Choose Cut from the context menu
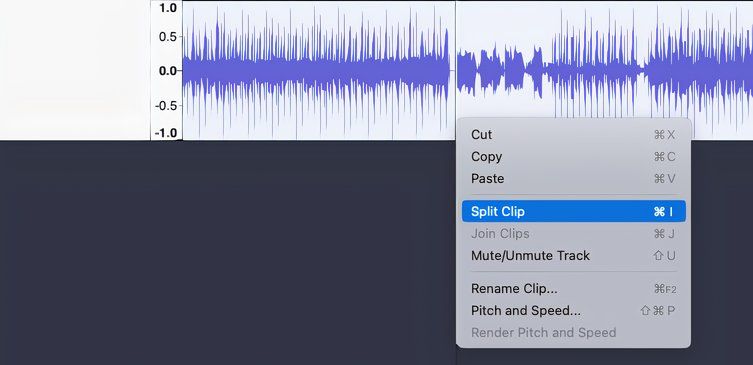The height and width of the screenshot is (365, 753). (x=573, y=135)
